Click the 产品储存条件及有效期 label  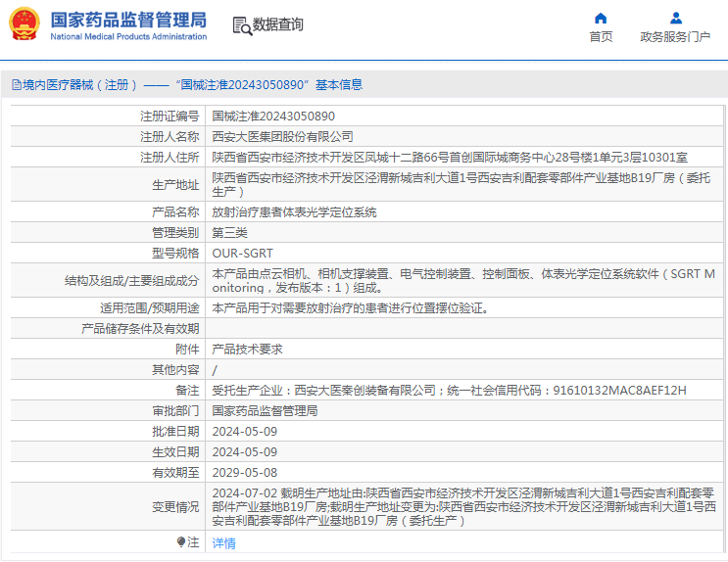[x=140, y=329]
